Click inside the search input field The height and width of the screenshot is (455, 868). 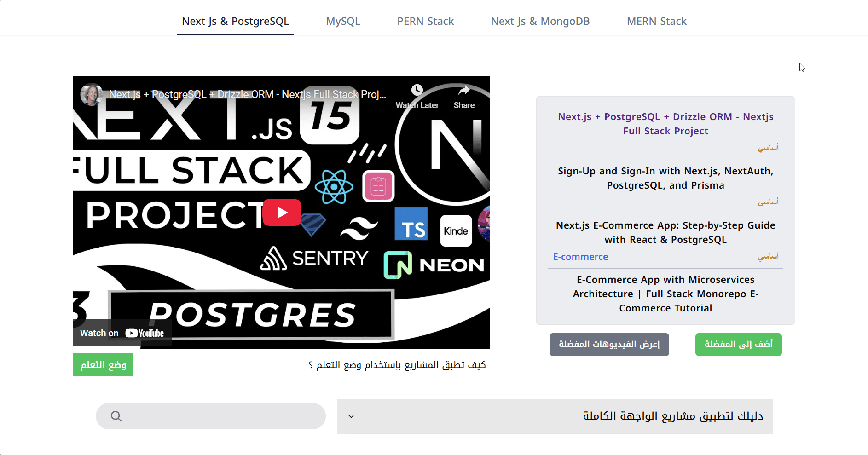click(x=221, y=416)
